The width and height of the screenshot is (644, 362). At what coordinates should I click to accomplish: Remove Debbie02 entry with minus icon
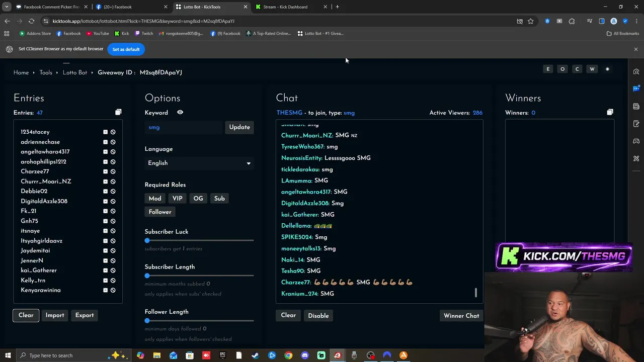[105, 192]
